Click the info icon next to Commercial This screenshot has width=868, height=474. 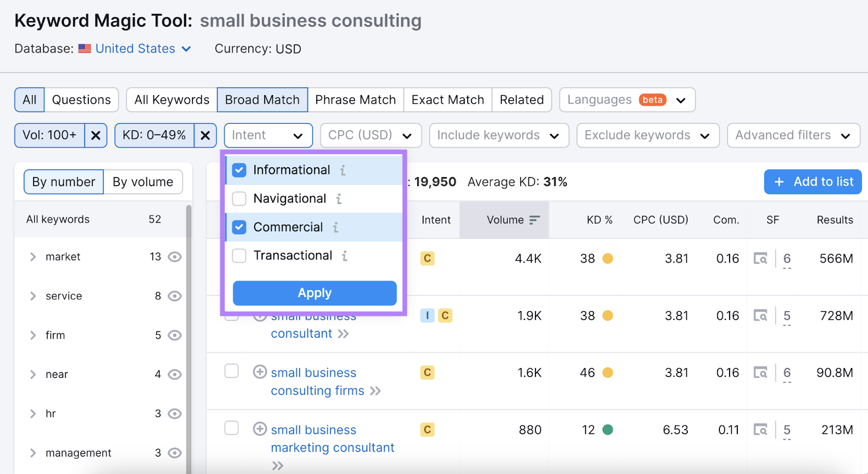336,227
